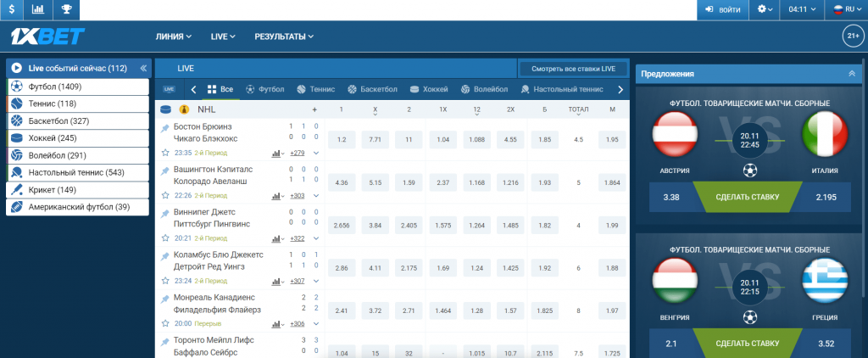Toggle favorite star for Montreal Canadiens match
The image size is (868, 358).
coord(165,323)
